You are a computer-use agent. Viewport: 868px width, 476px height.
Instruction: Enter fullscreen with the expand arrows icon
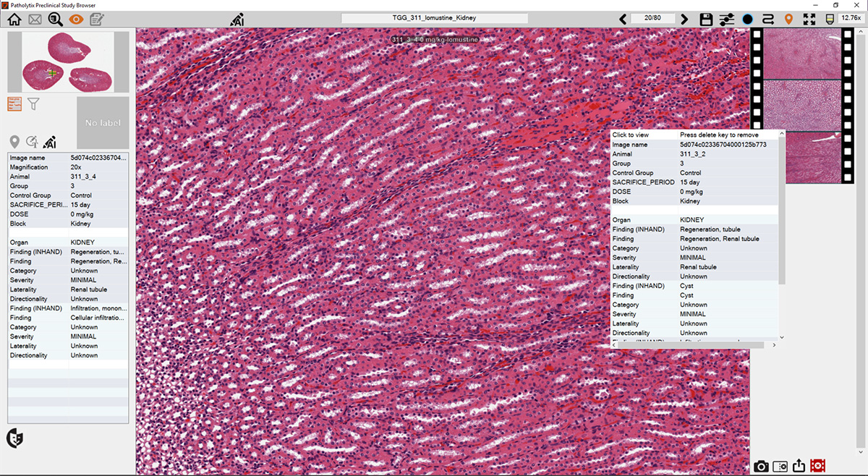pyautogui.click(x=809, y=20)
